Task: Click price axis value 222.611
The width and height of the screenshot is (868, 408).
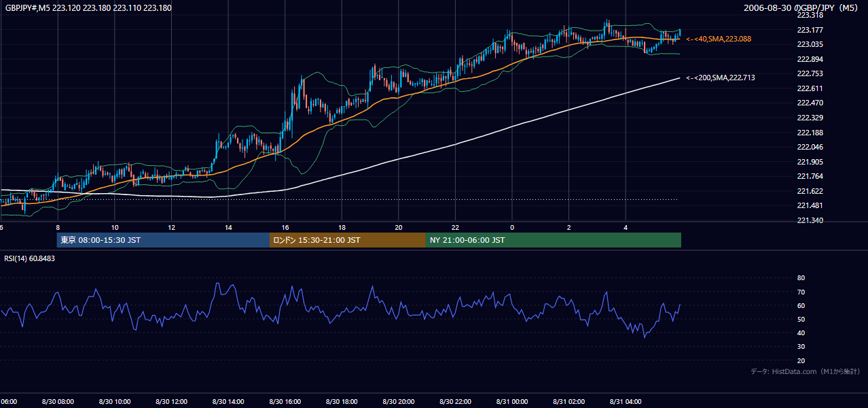Action: pyautogui.click(x=810, y=88)
